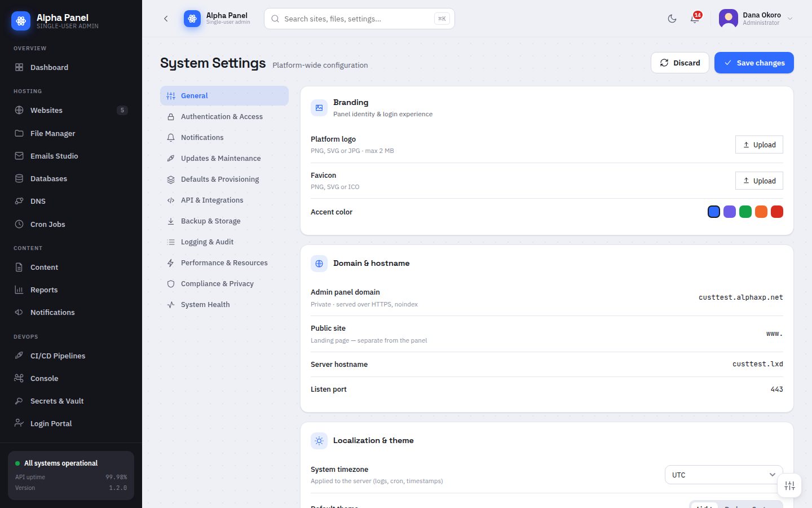Open System timezone UTC dropdown

click(x=724, y=475)
